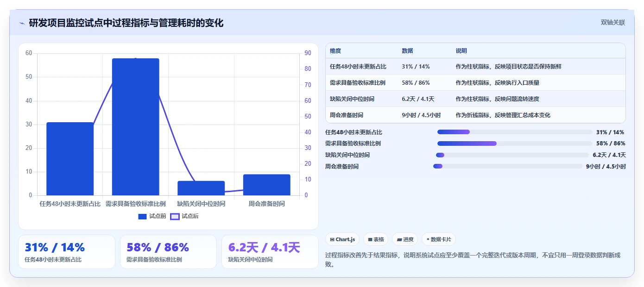Screen dimensions: 644x287
Task: Click table cell 周会准备时间
Action: pos(347,115)
